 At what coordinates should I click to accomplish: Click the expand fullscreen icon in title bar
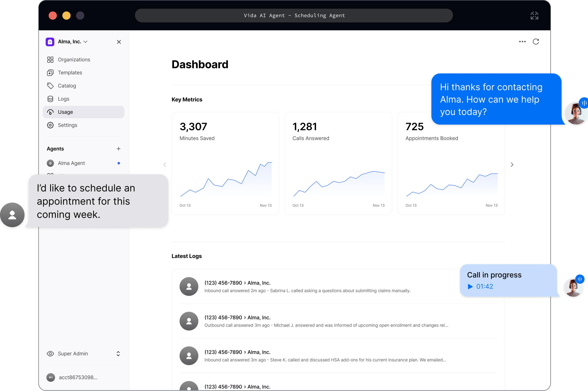point(534,16)
